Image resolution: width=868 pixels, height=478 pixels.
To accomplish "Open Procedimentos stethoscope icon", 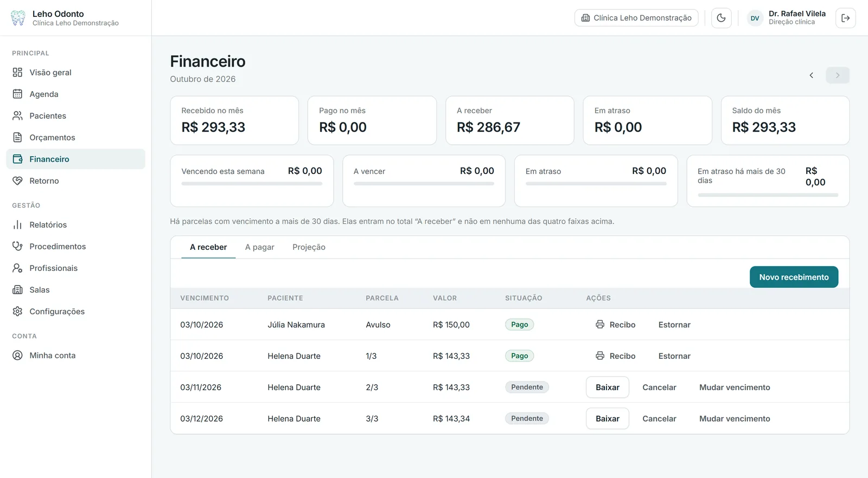I will coord(17,246).
